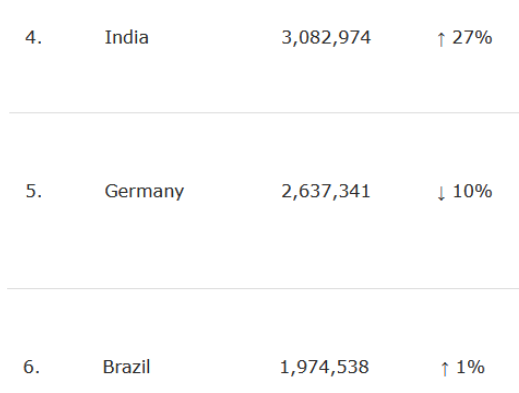
Task: Click the divider below Germany row
Action: tap(263, 288)
